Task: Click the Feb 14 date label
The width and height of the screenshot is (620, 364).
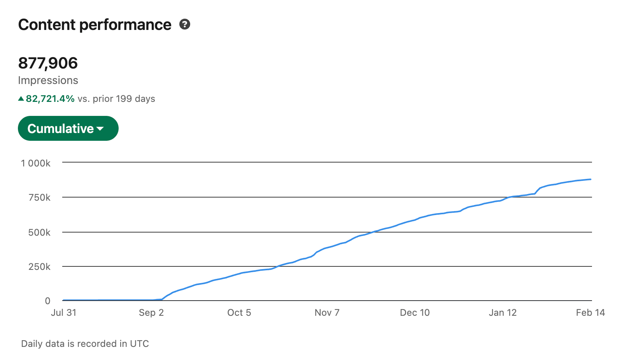Action: [590, 313]
